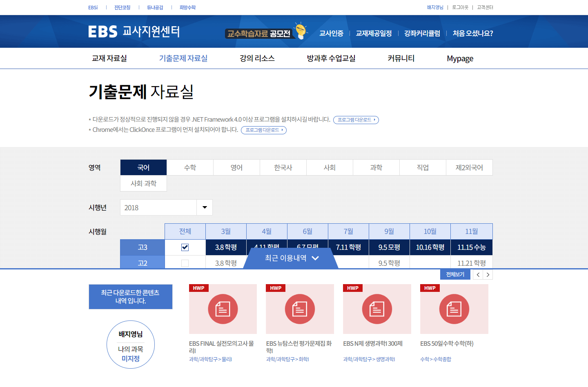
Task: Select 고2 3.8 학평 exam cell
Action: click(226, 262)
